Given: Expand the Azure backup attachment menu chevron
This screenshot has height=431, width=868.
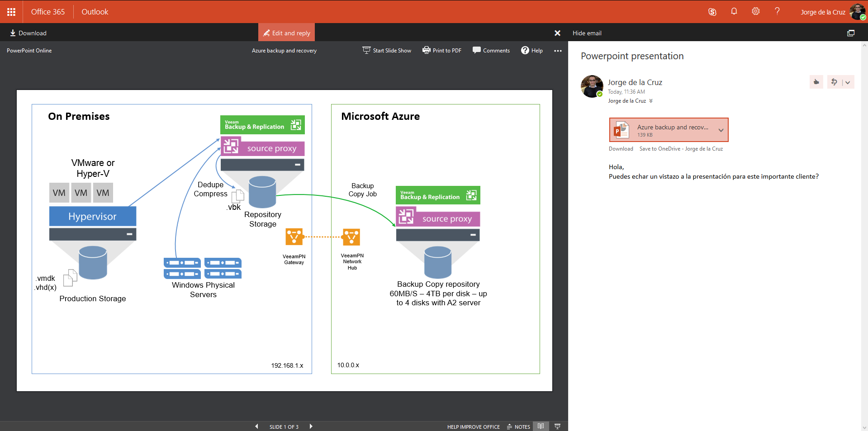Looking at the screenshot, I should tap(721, 130).
